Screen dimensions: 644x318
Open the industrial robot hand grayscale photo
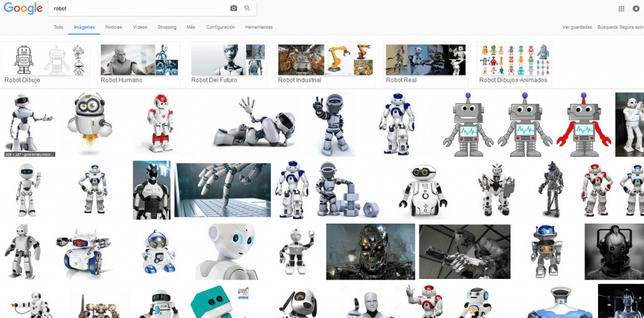pyautogui.click(x=465, y=252)
